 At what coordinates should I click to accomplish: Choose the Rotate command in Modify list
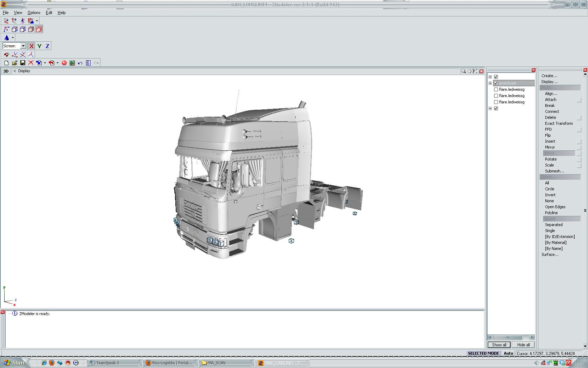(551, 159)
